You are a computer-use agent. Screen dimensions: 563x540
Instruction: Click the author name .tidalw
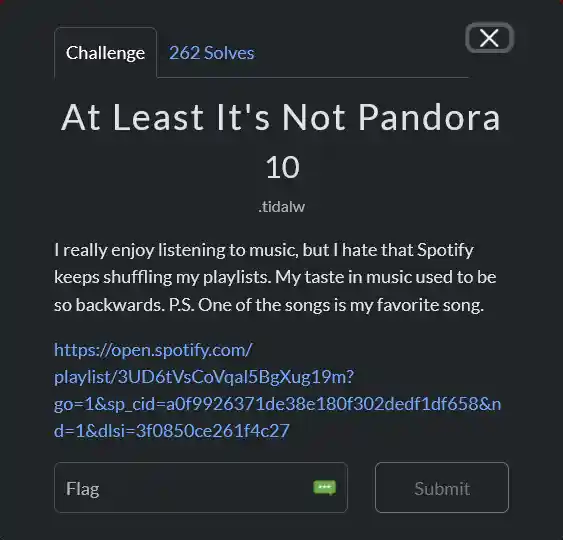(282, 207)
